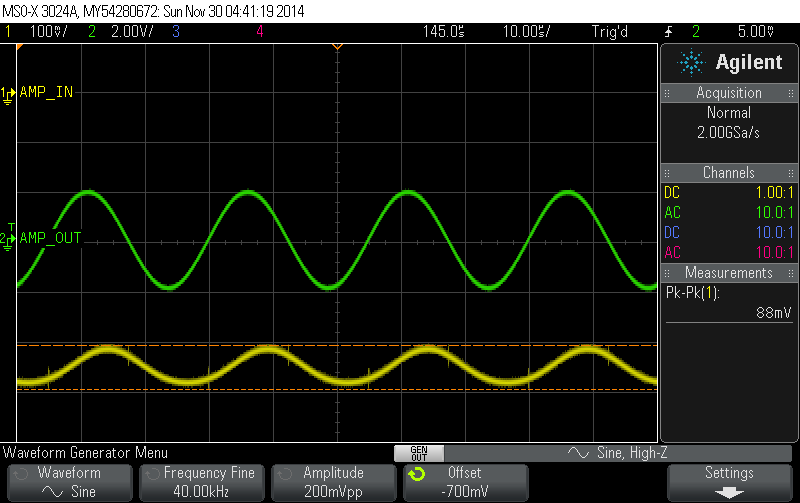Click the GEN OUT indicator icon
This screenshot has width=800, height=503.
point(419,453)
